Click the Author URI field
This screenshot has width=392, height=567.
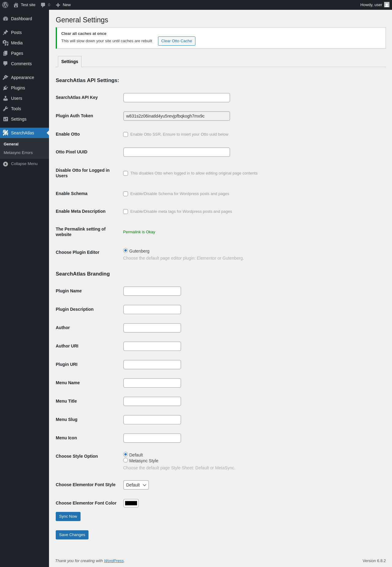point(152,346)
